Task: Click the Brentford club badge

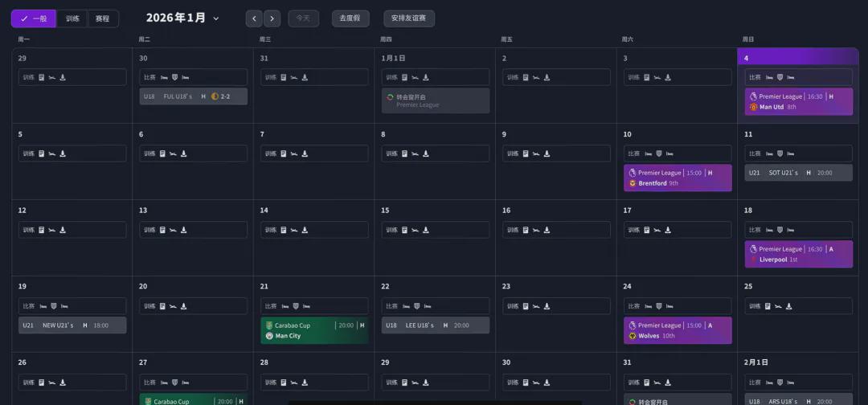Action: click(x=633, y=183)
